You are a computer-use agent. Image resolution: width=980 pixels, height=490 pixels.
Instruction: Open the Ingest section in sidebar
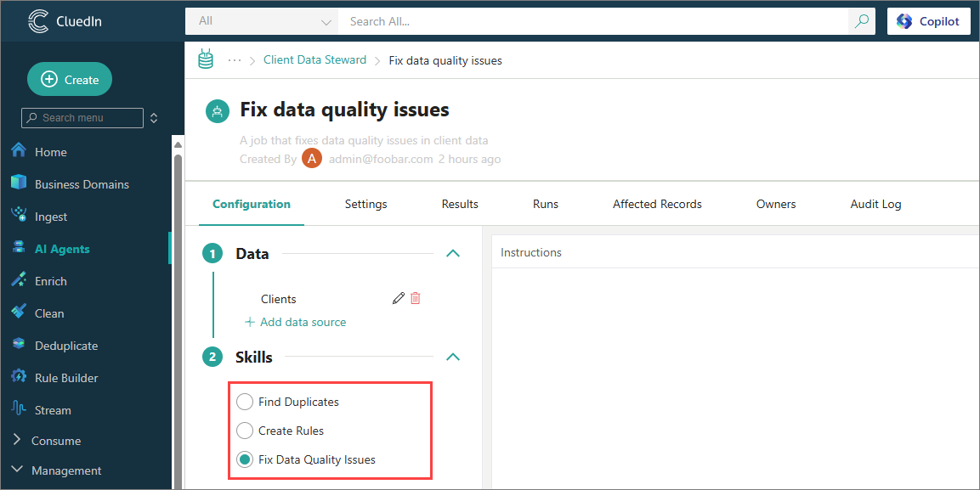[x=51, y=217]
